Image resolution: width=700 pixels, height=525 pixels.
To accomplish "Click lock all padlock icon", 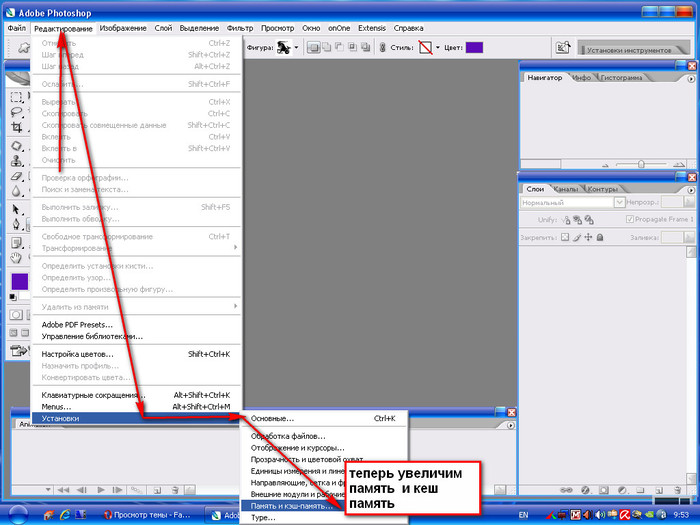I will coord(600,237).
